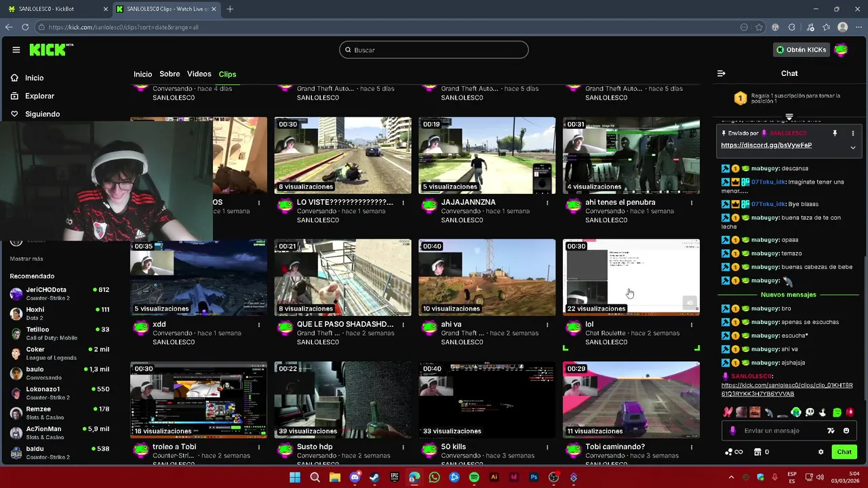Go back in the browser
The height and width of the screenshot is (488, 868).
(9, 27)
